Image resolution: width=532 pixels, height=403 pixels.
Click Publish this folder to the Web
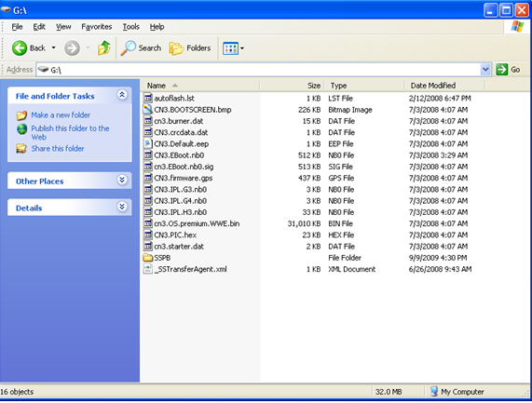click(70, 133)
